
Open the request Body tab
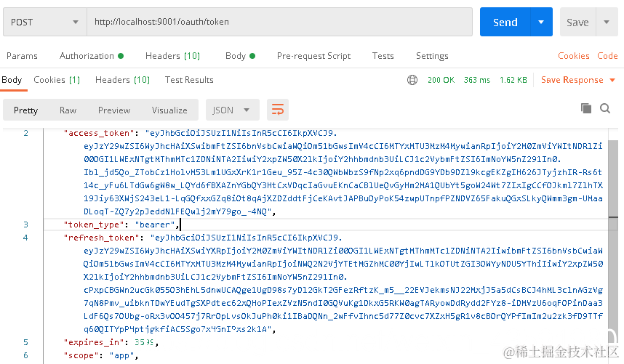[241, 56]
